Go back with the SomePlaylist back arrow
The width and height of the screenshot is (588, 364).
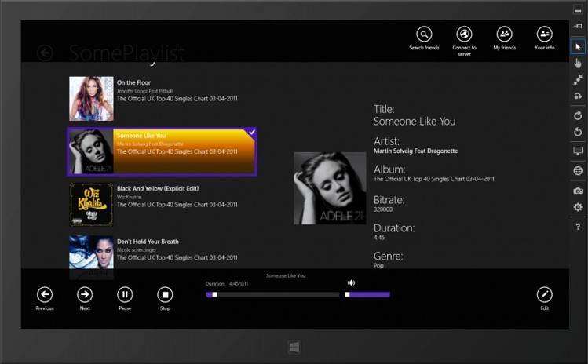pos(45,53)
